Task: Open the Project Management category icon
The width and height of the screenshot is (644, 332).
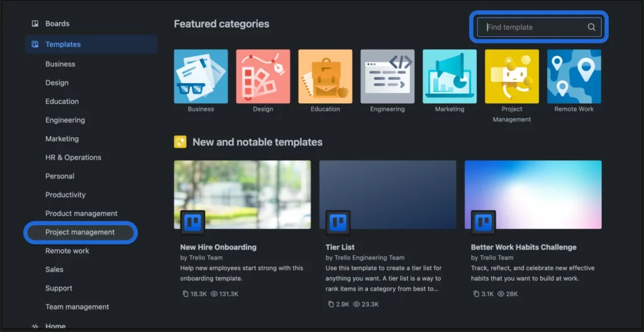Action: (512, 77)
